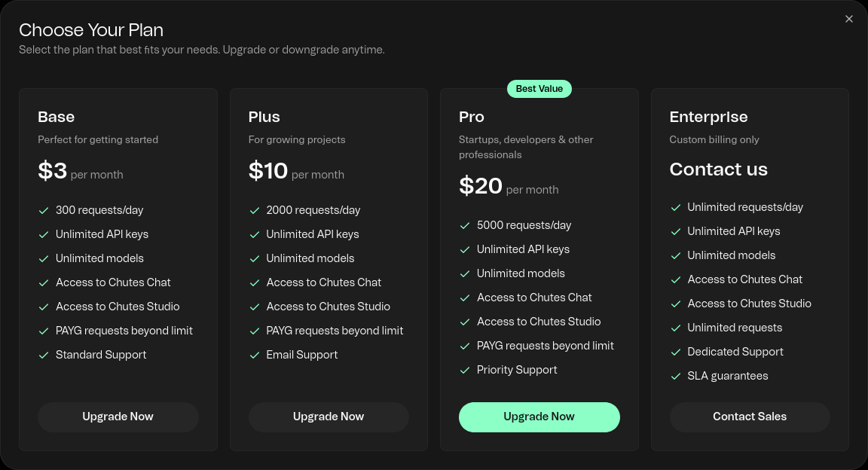Image resolution: width=868 pixels, height=470 pixels.
Task: Click checkmark next to SLA guarantees
Action: pos(676,376)
